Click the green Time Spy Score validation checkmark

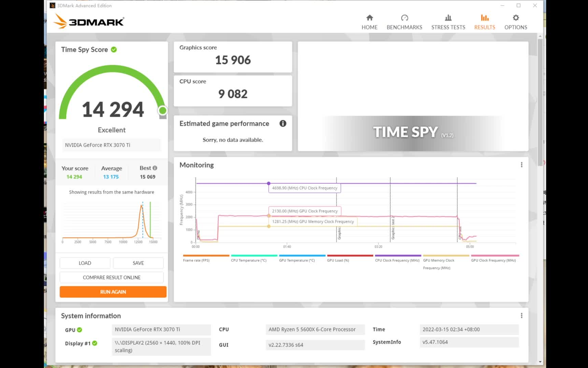[114, 49]
